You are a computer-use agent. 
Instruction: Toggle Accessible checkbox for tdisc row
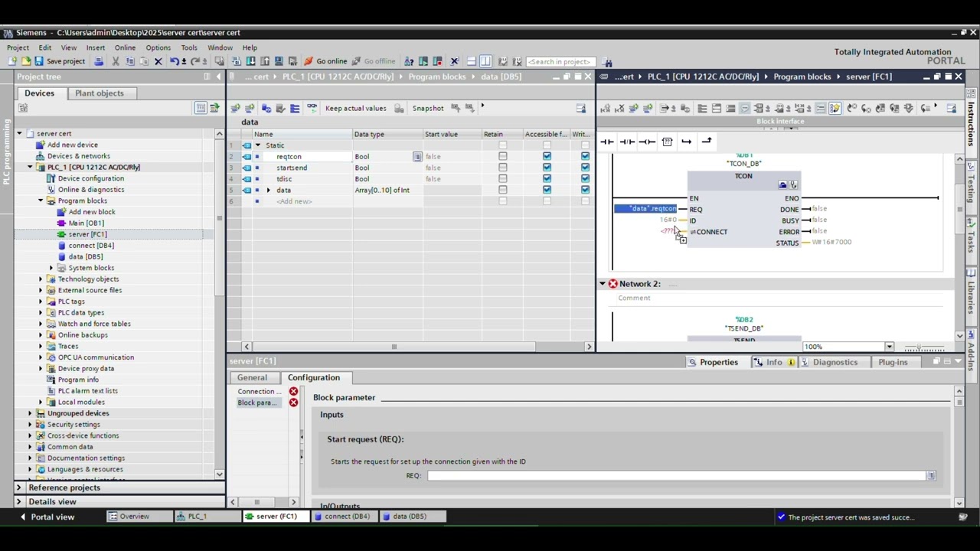coord(547,179)
